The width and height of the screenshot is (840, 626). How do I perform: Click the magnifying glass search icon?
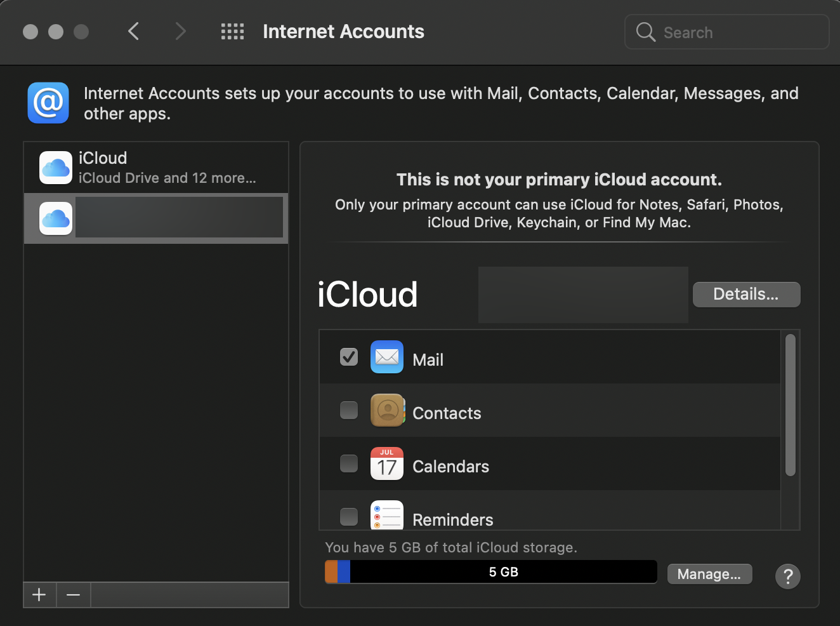(645, 32)
